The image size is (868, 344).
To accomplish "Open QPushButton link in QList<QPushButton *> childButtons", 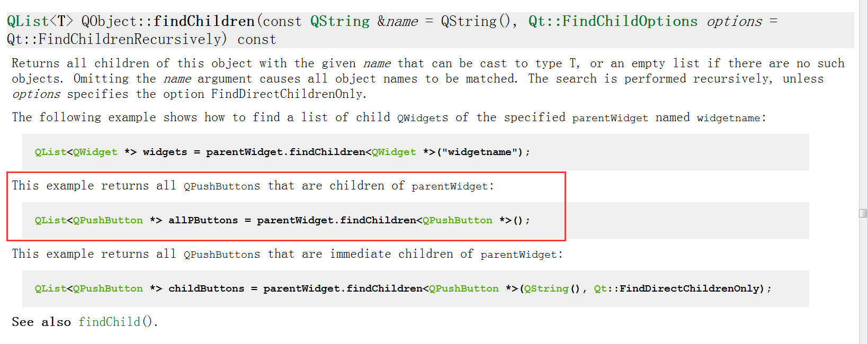I will [x=108, y=288].
